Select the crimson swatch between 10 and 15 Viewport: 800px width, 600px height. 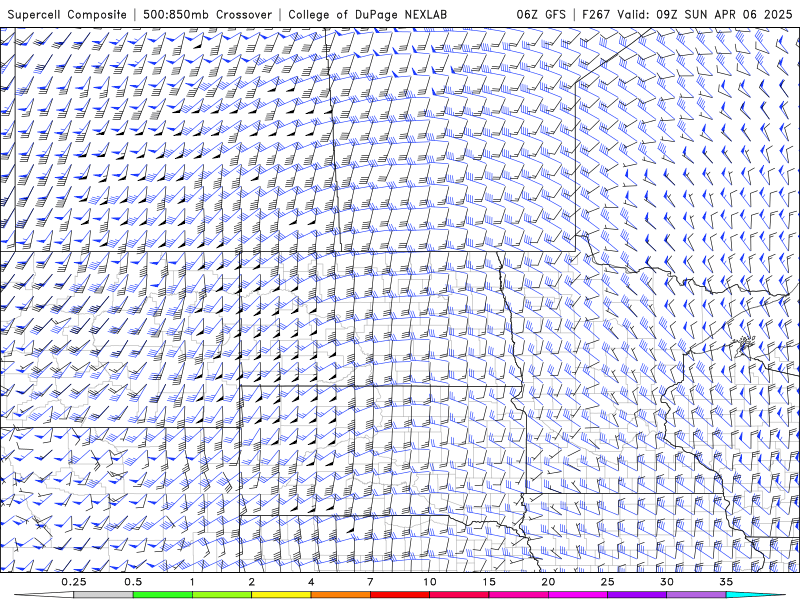459,595
